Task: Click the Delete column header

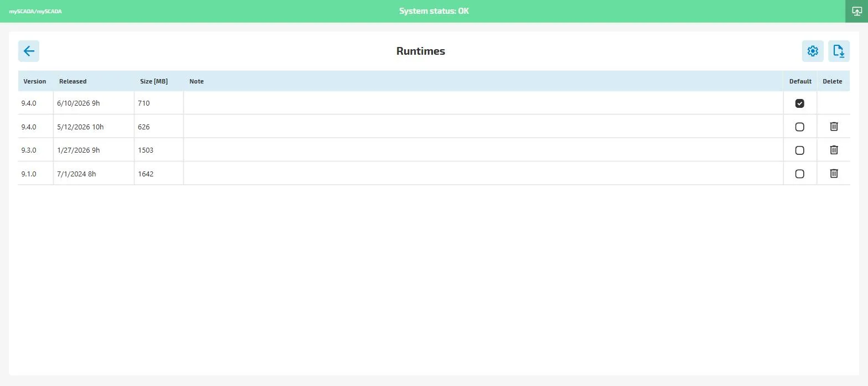Action: [833, 81]
